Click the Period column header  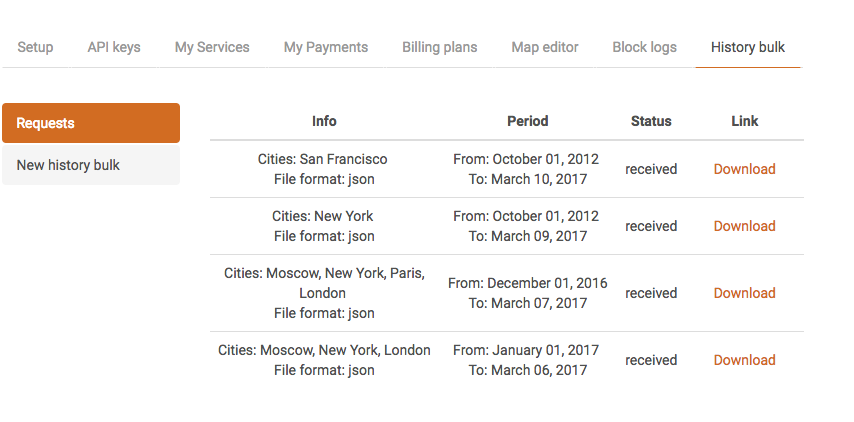528,121
